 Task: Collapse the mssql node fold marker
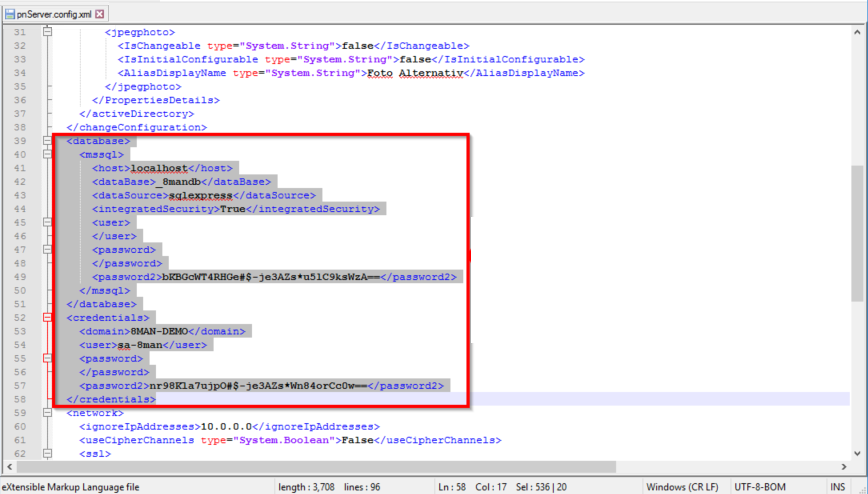[x=46, y=155]
